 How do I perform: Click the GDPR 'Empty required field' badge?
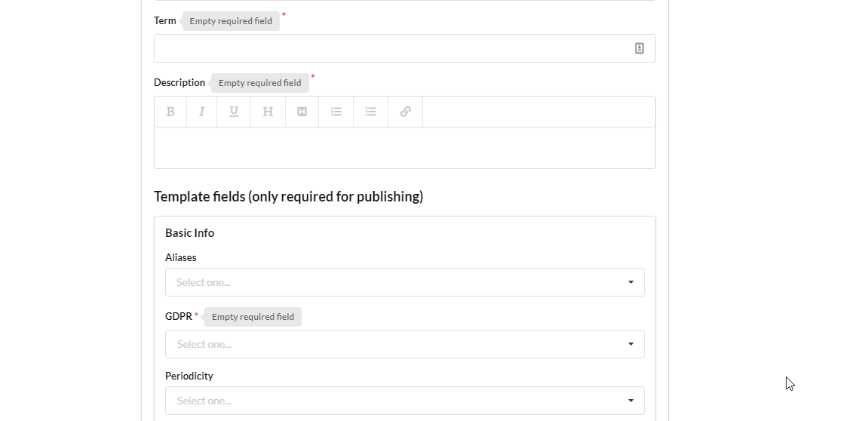(x=253, y=317)
